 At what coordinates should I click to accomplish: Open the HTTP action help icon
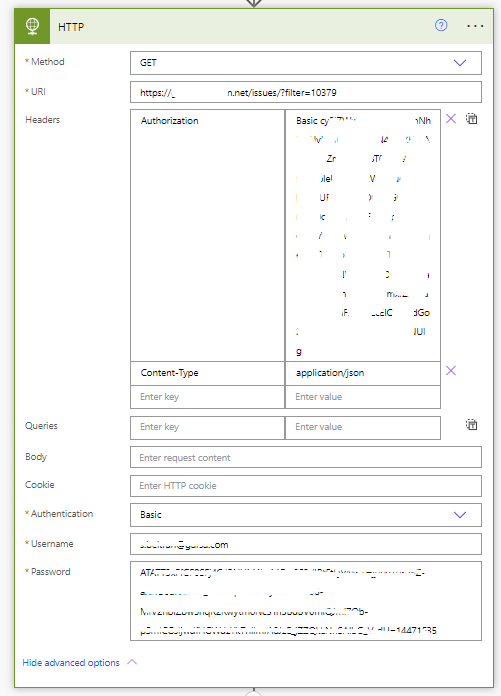click(x=441, y=25)
